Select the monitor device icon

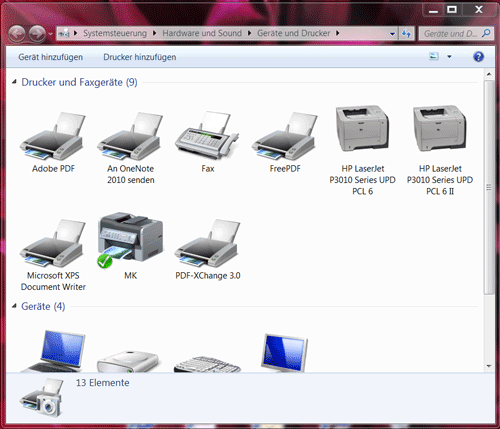coord(284,353)
